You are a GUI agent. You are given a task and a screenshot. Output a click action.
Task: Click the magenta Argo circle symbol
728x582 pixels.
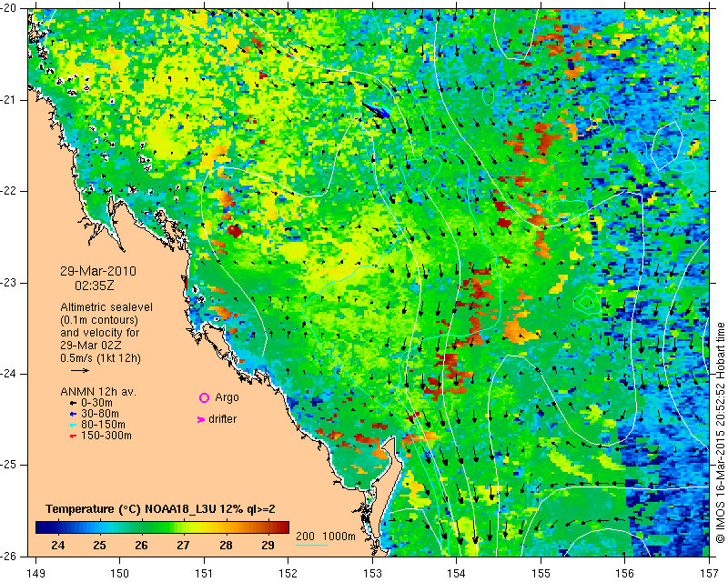coord(204,397)
